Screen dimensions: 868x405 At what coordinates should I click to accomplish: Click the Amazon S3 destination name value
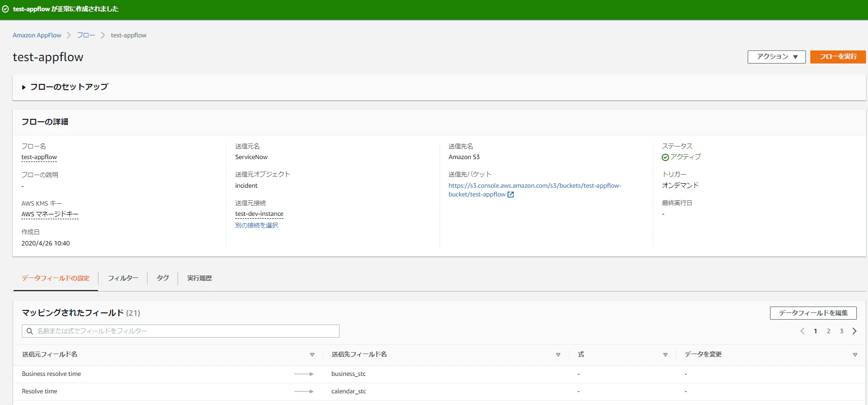click(x=464, y=157)
